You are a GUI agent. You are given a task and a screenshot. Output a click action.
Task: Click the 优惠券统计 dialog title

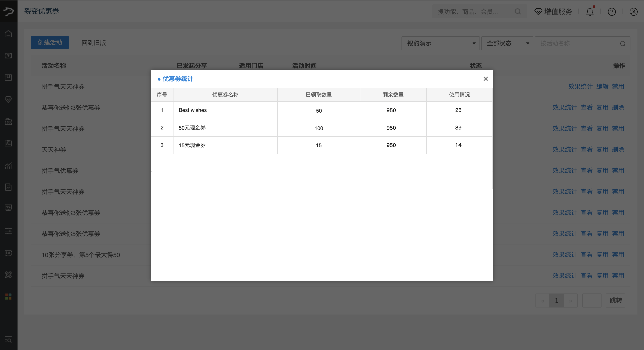tap(178, 79)
